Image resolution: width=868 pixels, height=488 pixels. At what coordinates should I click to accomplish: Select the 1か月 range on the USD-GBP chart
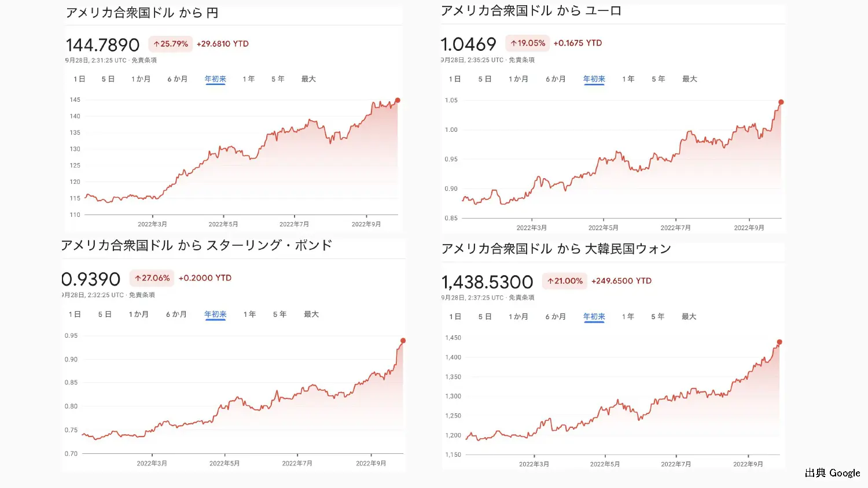point(139,314)
